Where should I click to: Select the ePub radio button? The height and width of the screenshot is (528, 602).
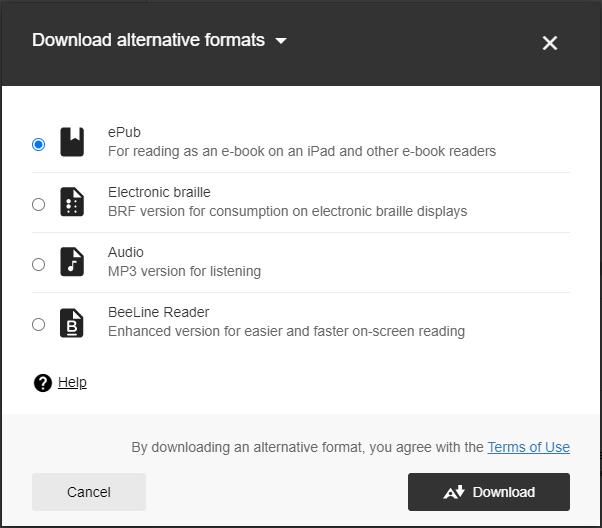[x=38, y=144]
